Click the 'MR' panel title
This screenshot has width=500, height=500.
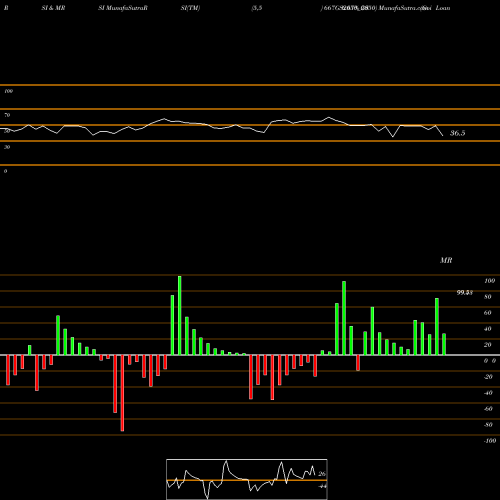[446, 260]
